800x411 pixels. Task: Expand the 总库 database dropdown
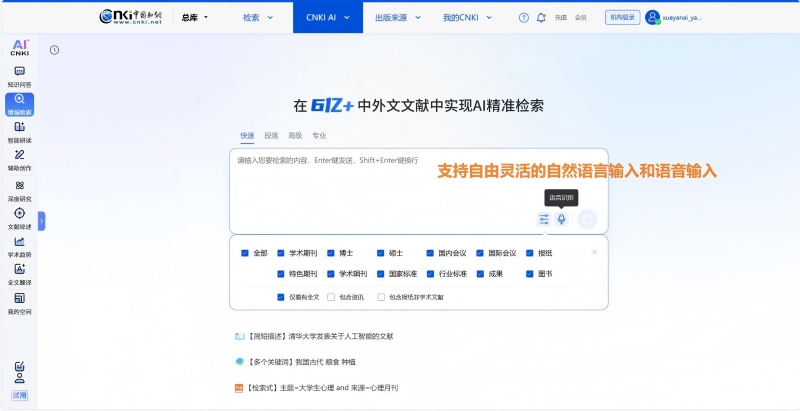point(195,17)
